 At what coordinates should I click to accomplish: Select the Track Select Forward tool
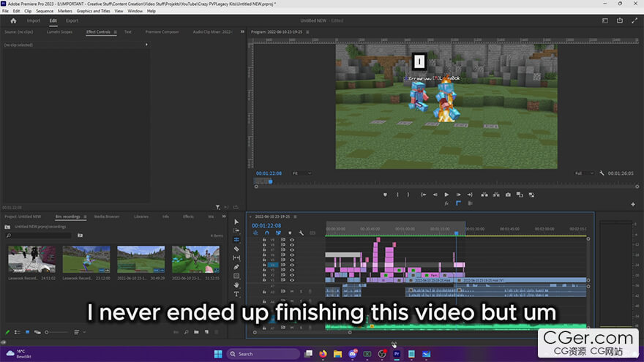pyautogui.click(x=236, y=230)
